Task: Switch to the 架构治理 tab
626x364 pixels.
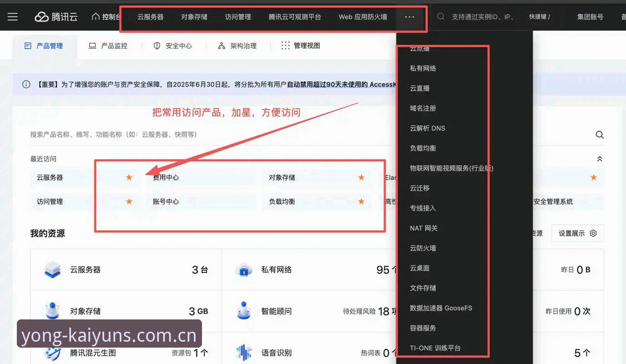Action: tap(237, 45)
